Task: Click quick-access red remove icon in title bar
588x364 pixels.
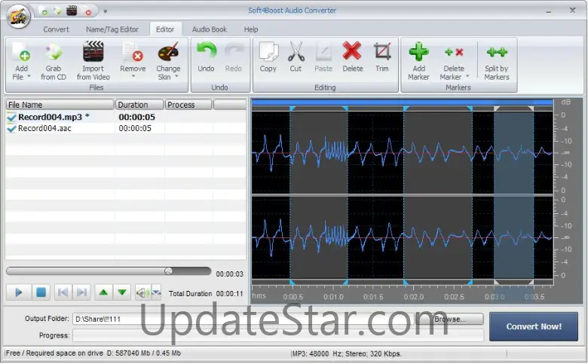Action: pyautogui.click(x=88, y=12)
